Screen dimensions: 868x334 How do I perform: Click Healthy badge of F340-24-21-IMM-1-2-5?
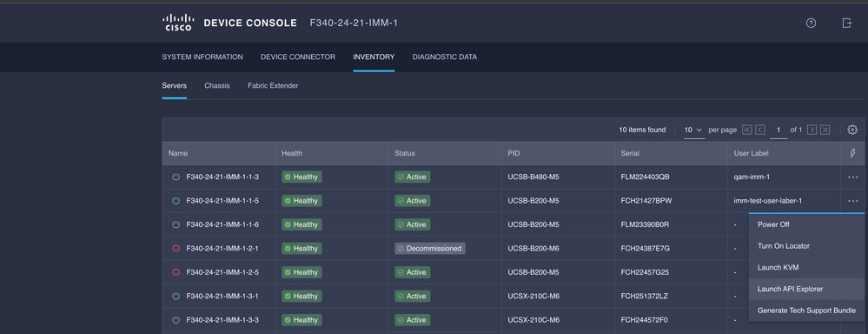click(301, 272)
